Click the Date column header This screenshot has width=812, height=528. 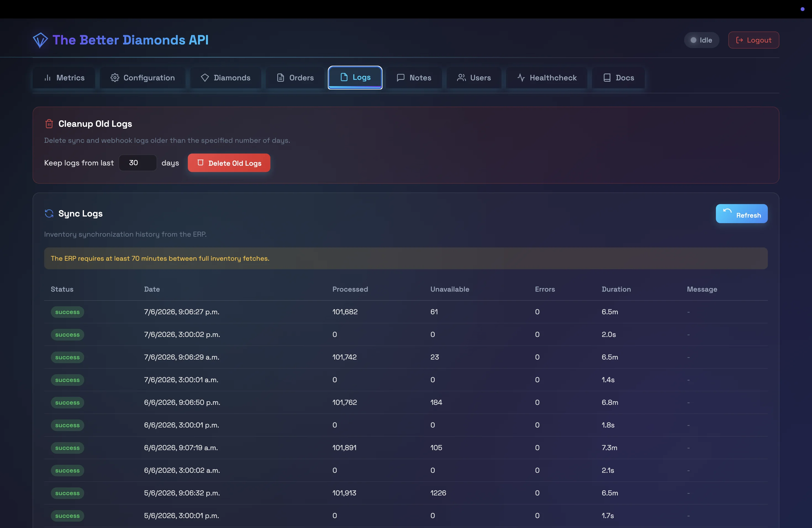point(152,289)
